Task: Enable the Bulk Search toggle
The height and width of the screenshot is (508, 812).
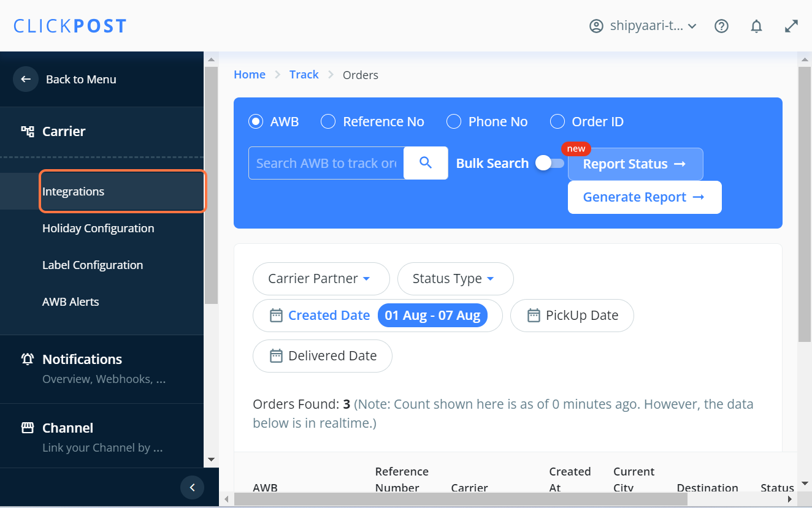Action: coord(550,163)
